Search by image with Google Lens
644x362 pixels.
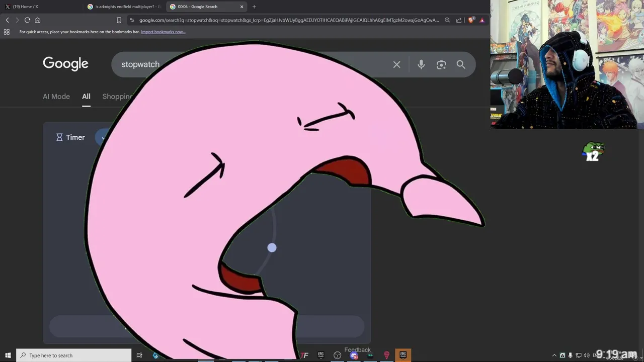click(441, 64)
